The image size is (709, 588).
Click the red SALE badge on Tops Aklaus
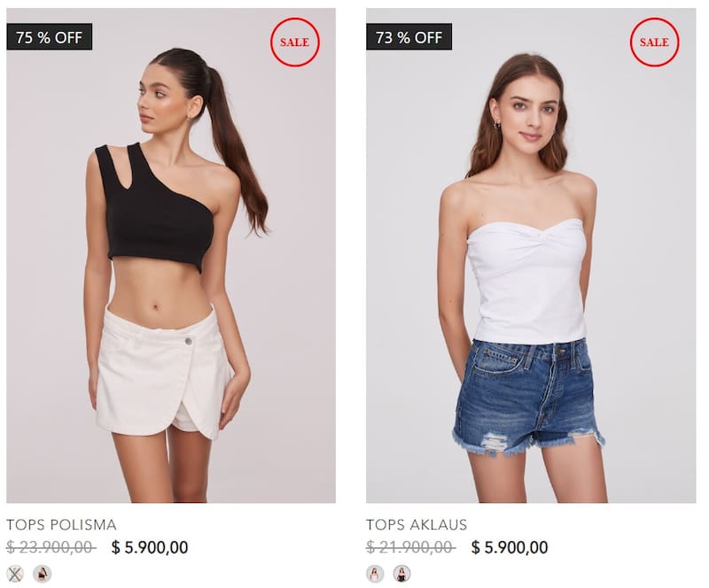(654, 42)
